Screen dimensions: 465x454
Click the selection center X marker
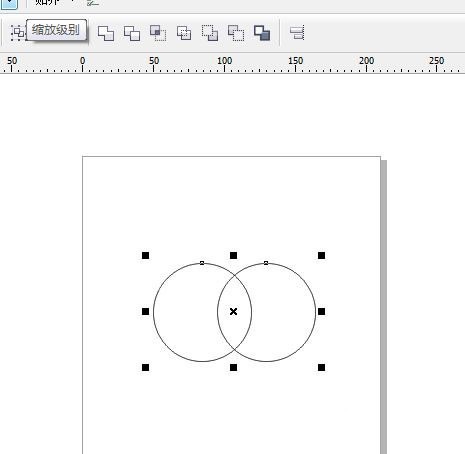pyautogui.click(x=233, y=312)
